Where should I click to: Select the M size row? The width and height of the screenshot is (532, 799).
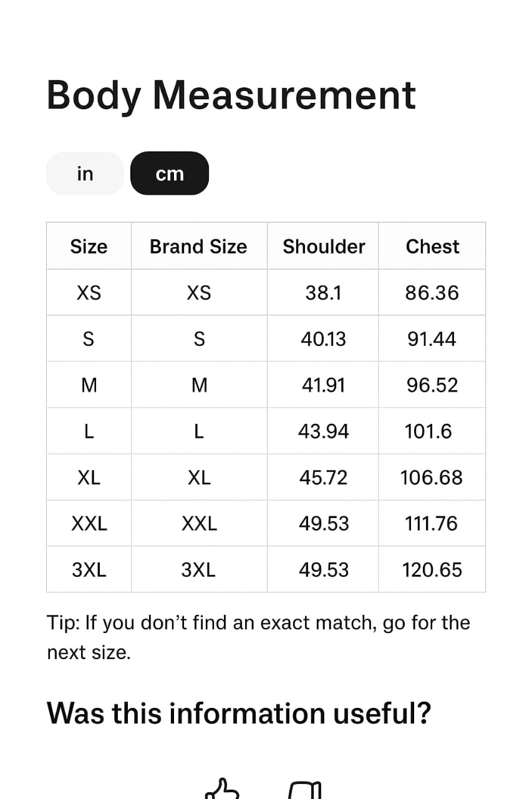click(89, 385)
